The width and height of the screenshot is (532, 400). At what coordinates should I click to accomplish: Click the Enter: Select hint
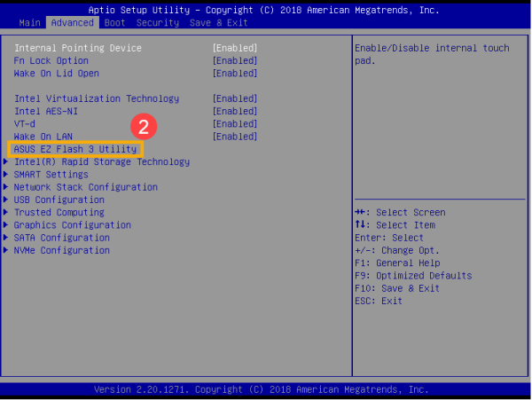coord(389,238)
